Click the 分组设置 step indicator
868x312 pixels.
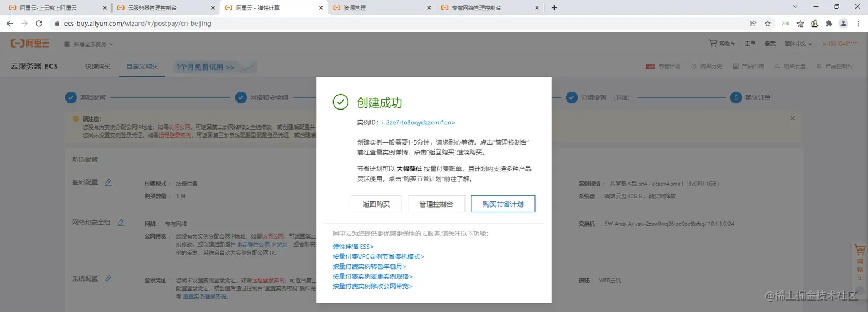pyautogui.click(x=598, y=97)
